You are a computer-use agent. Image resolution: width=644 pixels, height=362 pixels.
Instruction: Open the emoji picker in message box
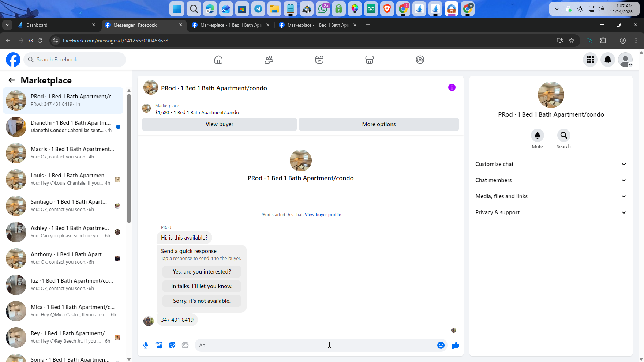(441, 345)
